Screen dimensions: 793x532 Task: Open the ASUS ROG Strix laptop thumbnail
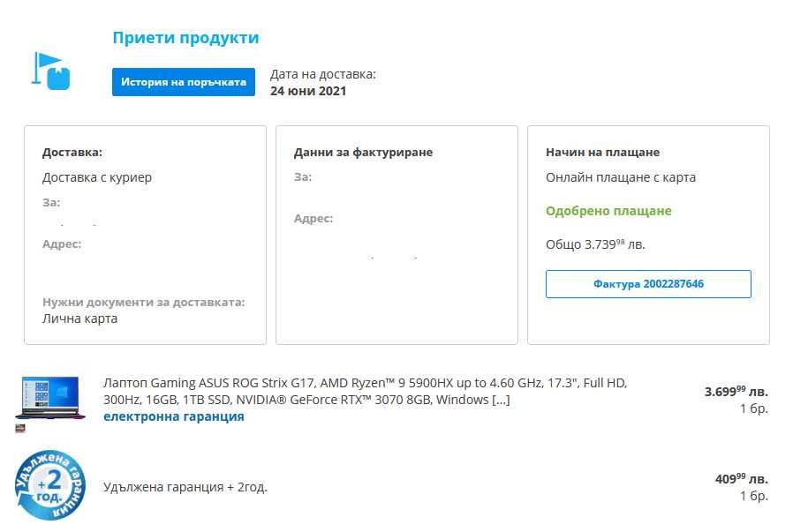pos(50,400)
